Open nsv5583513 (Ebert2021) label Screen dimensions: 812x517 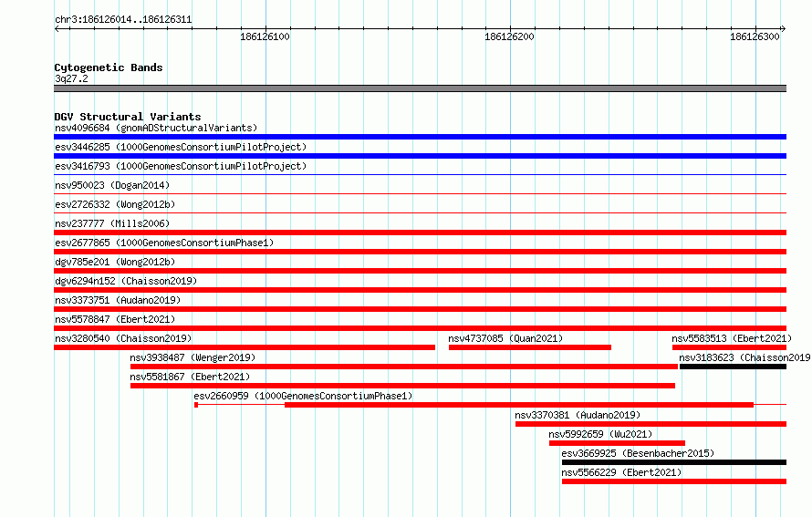coord(732,338)
